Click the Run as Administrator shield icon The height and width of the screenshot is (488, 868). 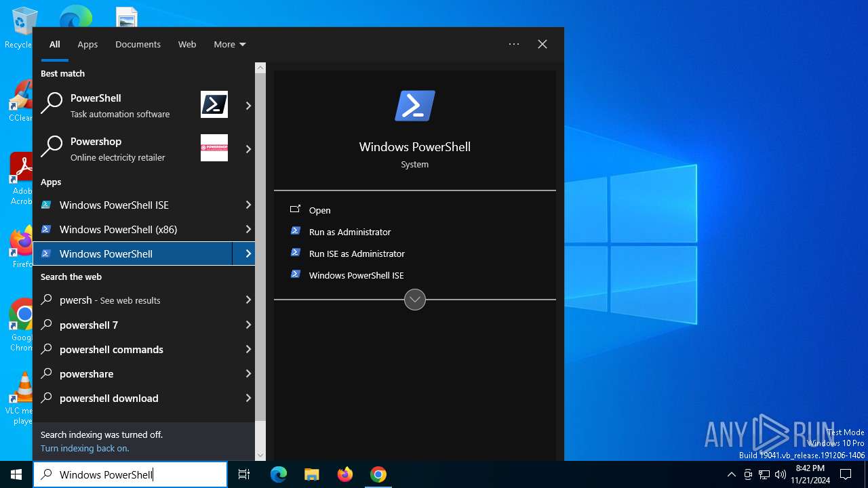pos(295,231)
